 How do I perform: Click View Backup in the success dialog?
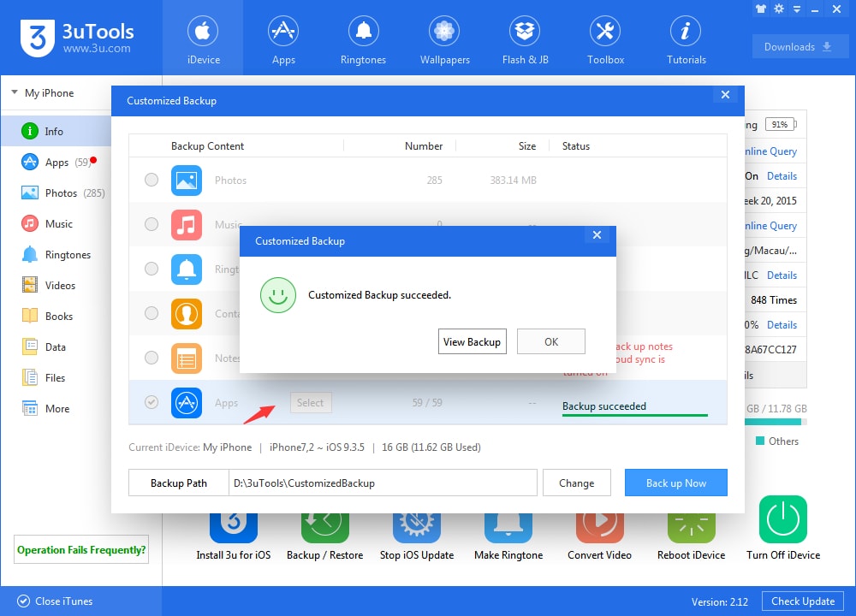[473, 341]
